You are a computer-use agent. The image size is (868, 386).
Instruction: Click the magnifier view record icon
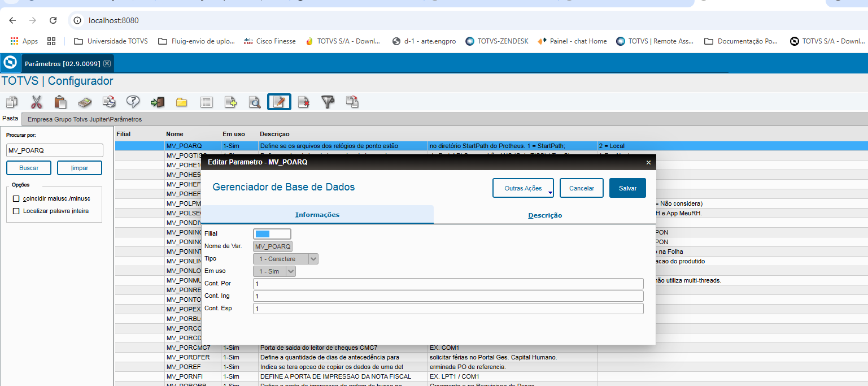tap(255, 102)
